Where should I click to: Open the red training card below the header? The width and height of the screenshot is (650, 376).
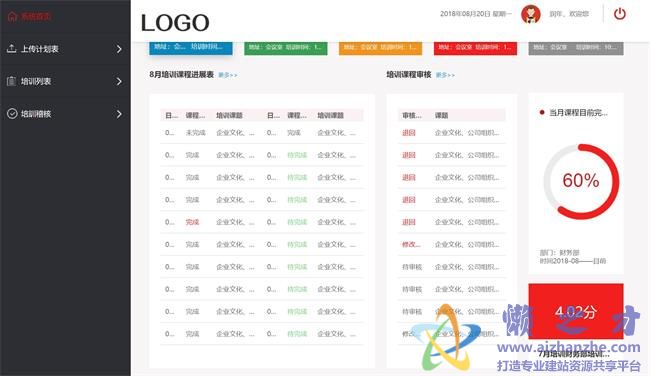(475, 48)
